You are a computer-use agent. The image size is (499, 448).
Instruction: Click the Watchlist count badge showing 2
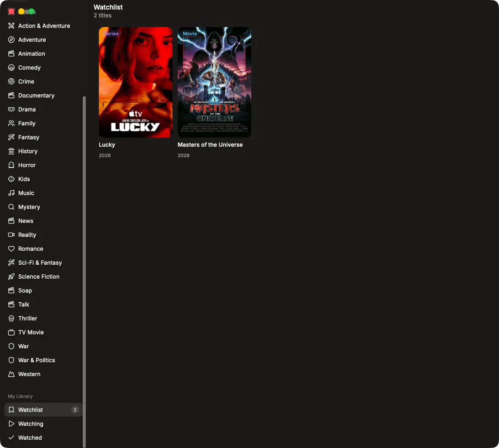click(75, 410)
